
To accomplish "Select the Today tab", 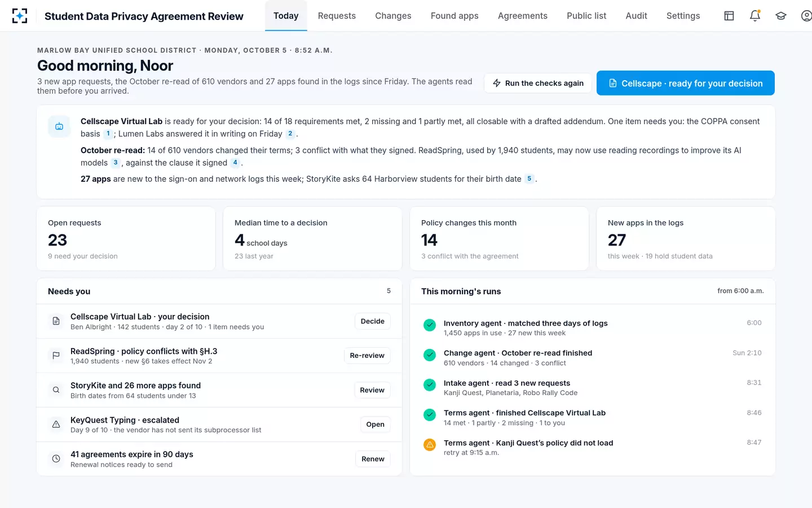I will (286, 16).
